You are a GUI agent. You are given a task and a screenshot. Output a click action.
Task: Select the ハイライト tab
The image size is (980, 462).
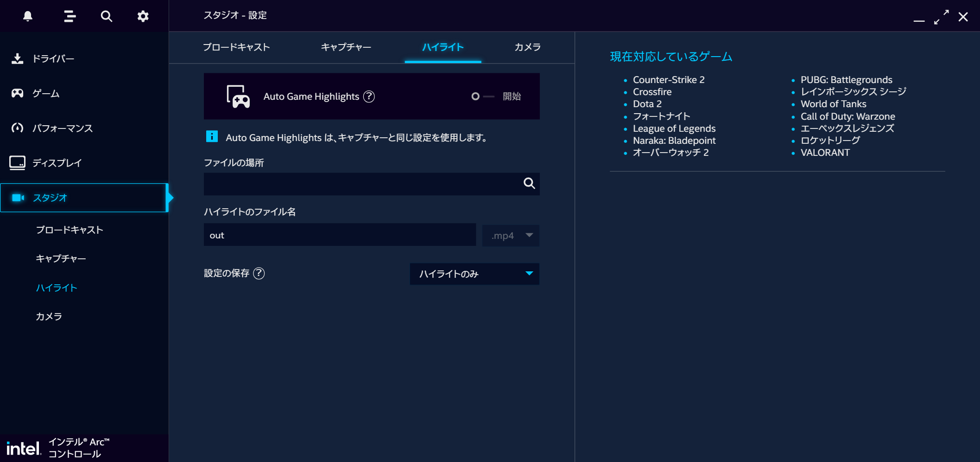tap(443, 47)
